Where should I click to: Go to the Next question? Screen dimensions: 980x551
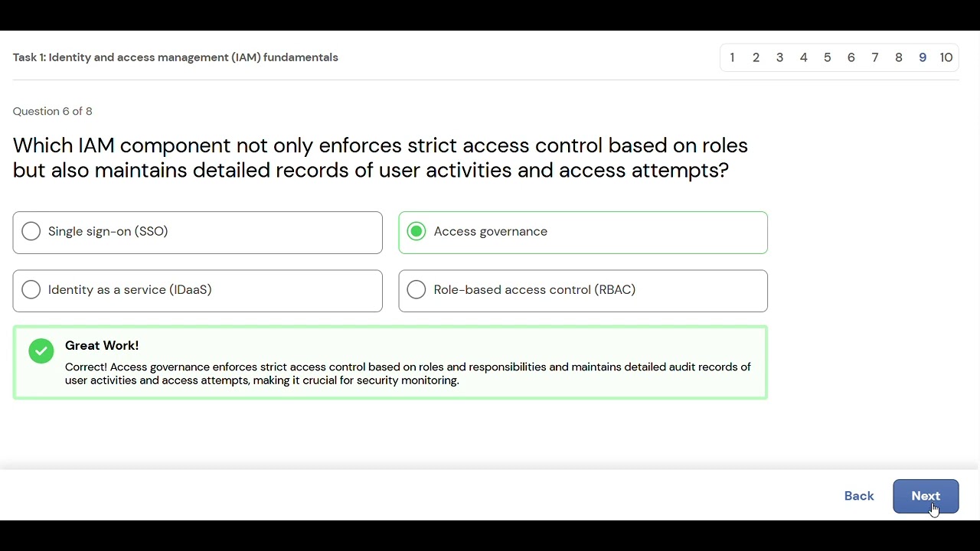click(926, 497)
